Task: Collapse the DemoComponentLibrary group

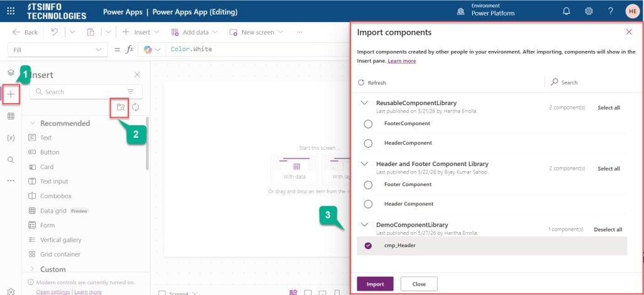Action: point(364,225)
